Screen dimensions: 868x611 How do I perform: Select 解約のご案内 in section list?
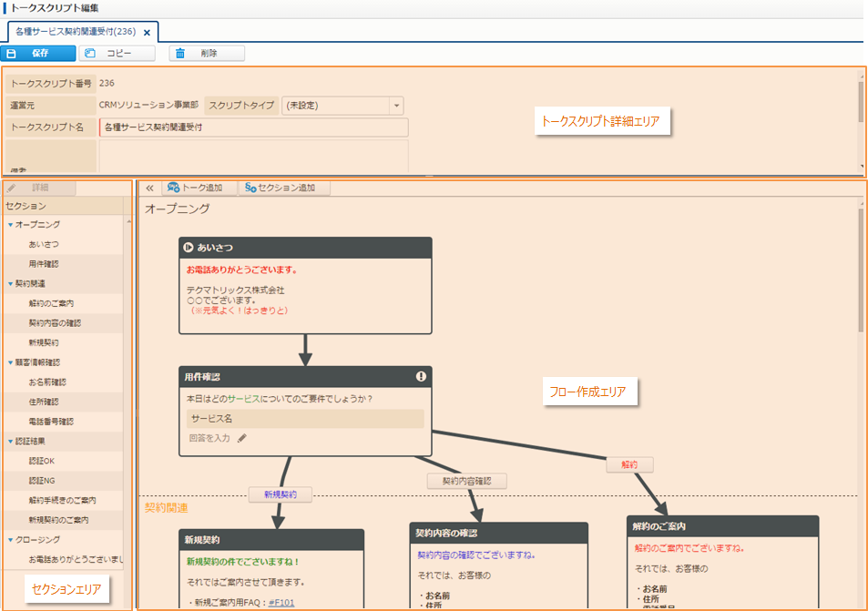tap(51, 302)
